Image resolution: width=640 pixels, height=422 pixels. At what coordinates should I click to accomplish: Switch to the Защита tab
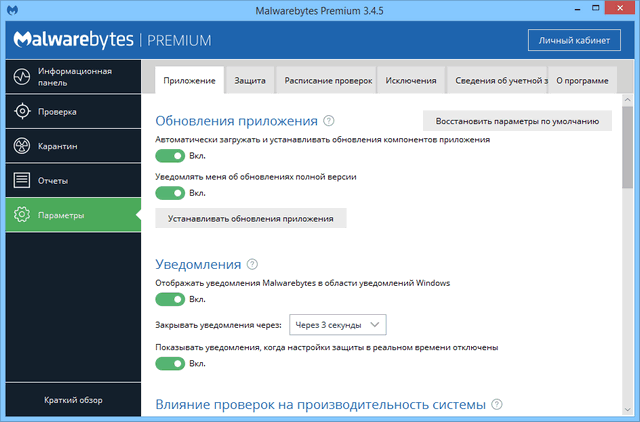tap(249, 79)
